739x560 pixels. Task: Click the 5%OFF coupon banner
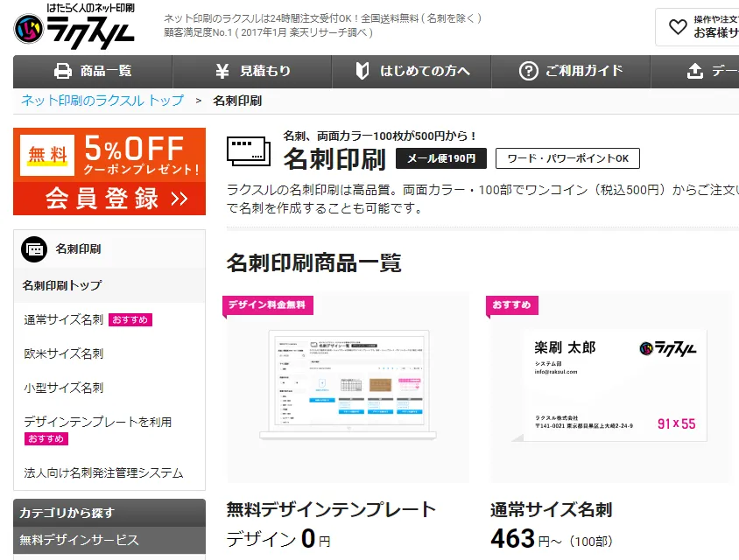(x=109, y=155)
